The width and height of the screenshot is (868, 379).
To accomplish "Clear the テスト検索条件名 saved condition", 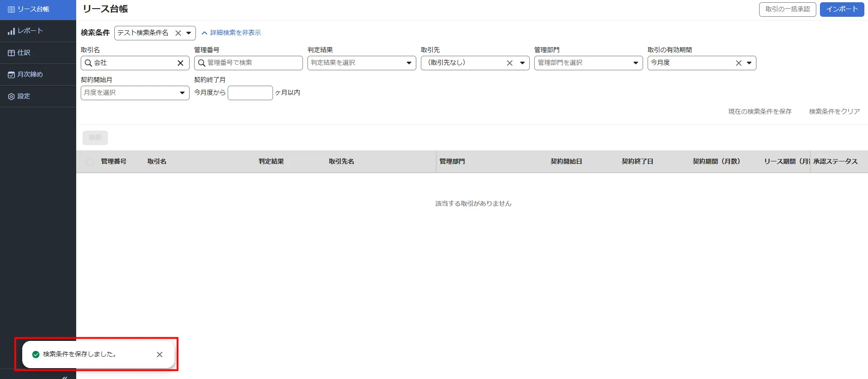I will [178, 33].
